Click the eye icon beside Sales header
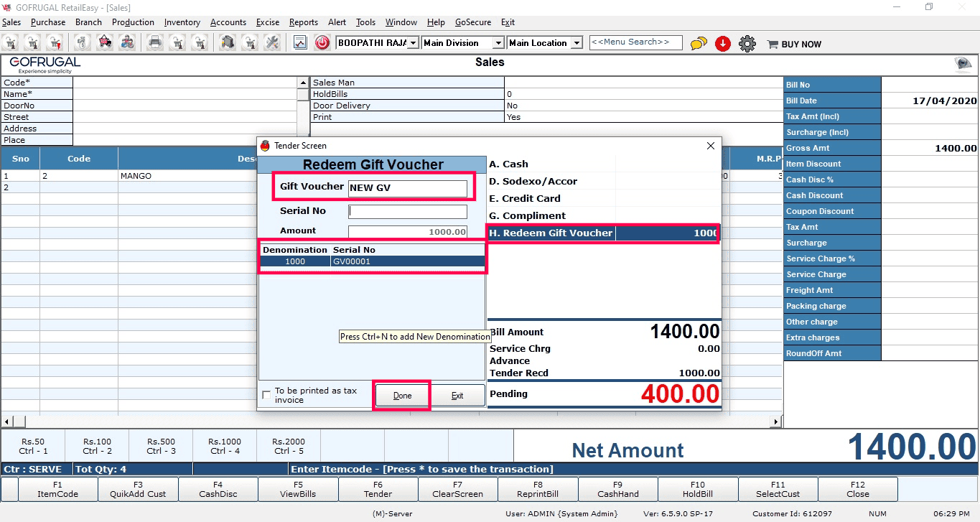 [x=963, y=65]
